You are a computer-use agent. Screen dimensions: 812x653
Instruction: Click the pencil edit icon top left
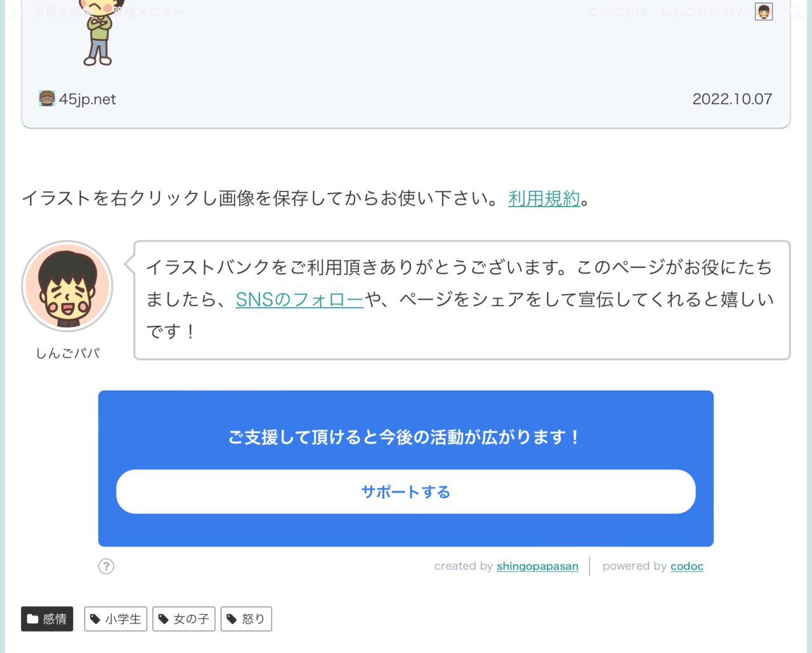(x=15, y=11)
